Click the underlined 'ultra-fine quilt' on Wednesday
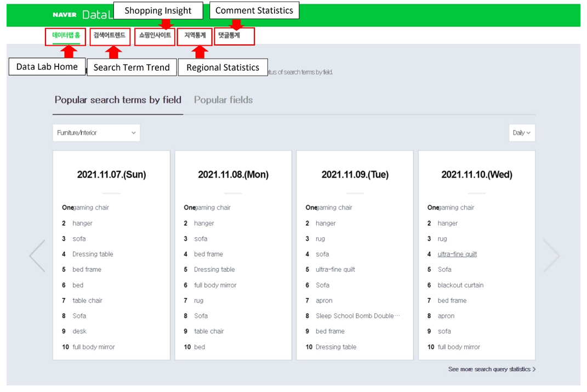Screen dimensions: 587x392 click(x=457, y=254)
